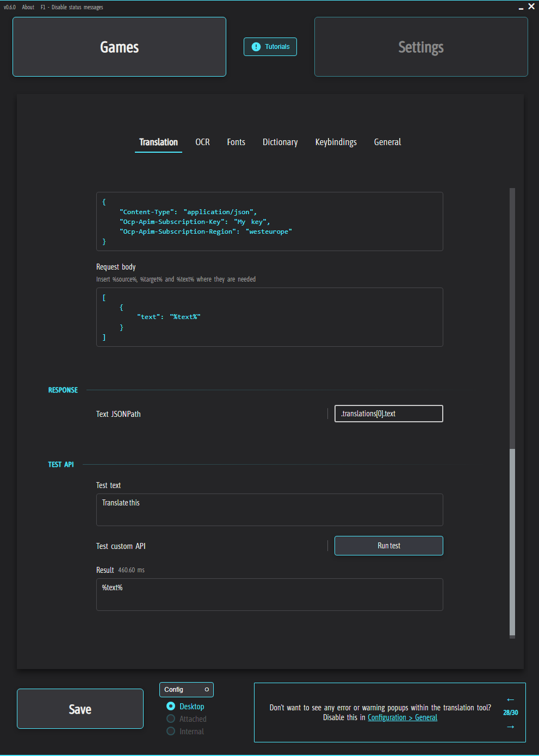The image size is (539, 756).
Task: Open the Fonts tab
Action: [x=236, y=142]
